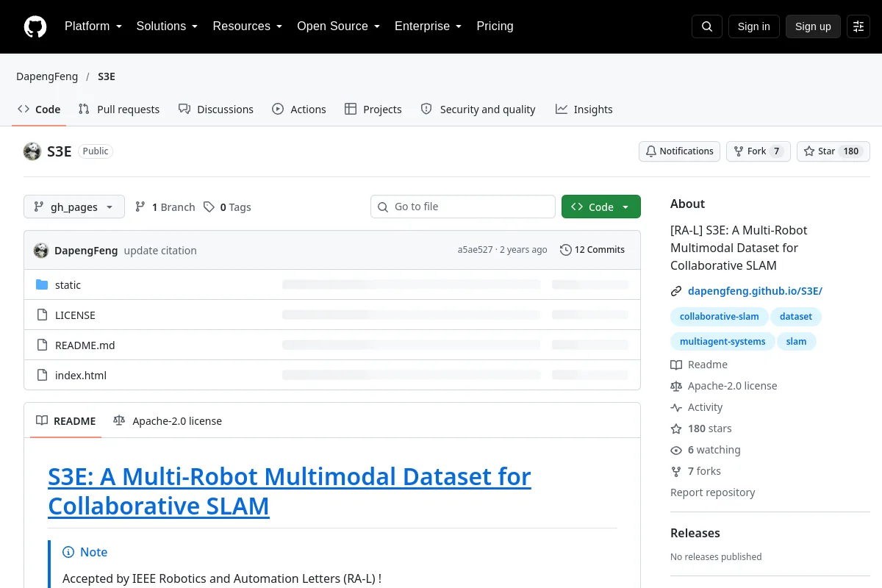The image size is (882, 588).
Task: Click the link icon beside dapengfeng.github.io
Action: (x=676, y=291)
